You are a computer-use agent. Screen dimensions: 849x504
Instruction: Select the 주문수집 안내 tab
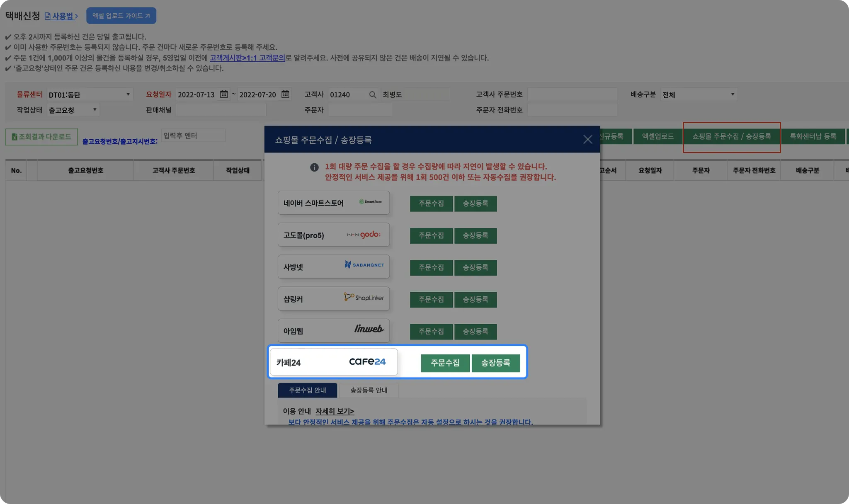click(x=307, y=390)
